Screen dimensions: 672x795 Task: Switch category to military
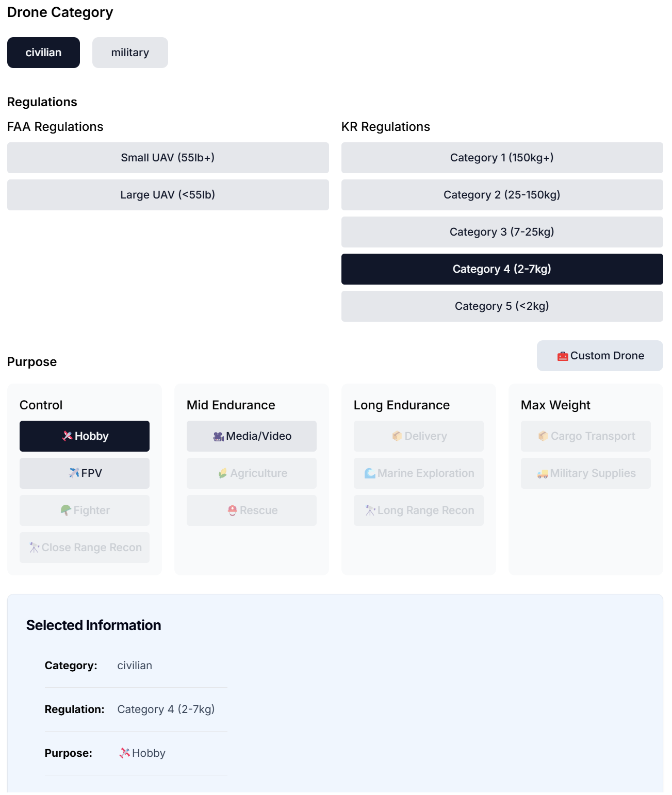tap(130, 53)
